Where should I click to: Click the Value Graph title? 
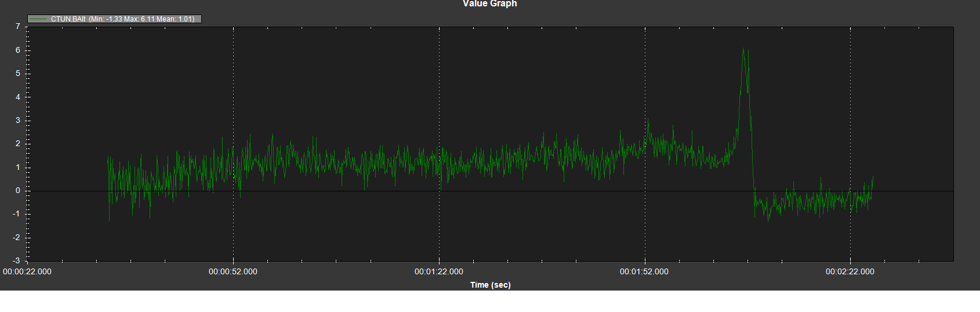[490, 3]
